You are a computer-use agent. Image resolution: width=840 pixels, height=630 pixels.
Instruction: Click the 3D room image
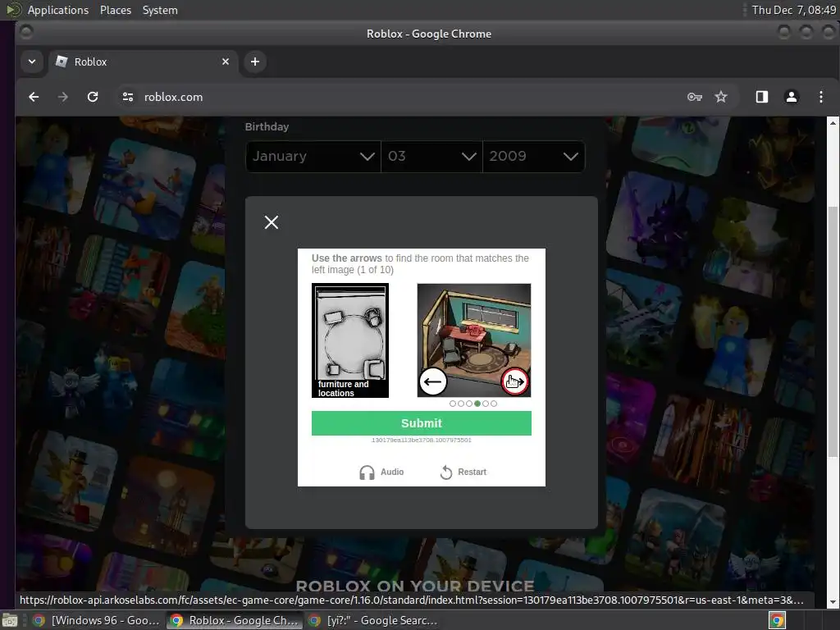(x=474, y=340)
